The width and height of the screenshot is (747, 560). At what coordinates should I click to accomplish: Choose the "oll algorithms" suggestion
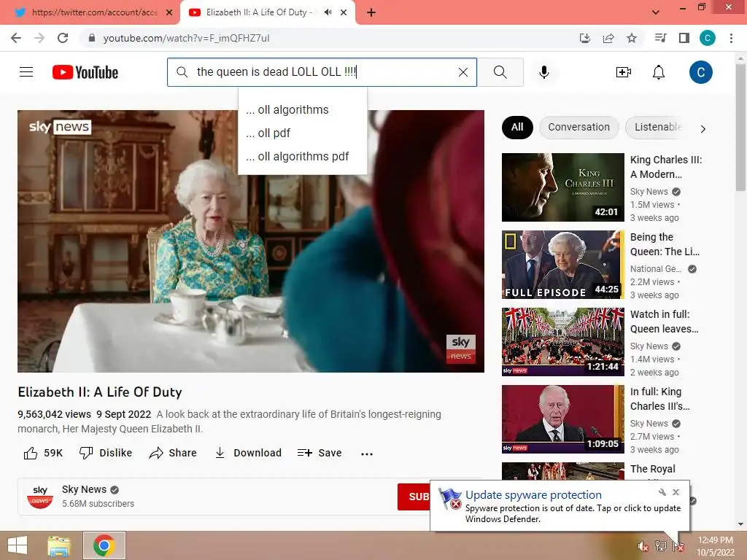click(x=303, y=109)
